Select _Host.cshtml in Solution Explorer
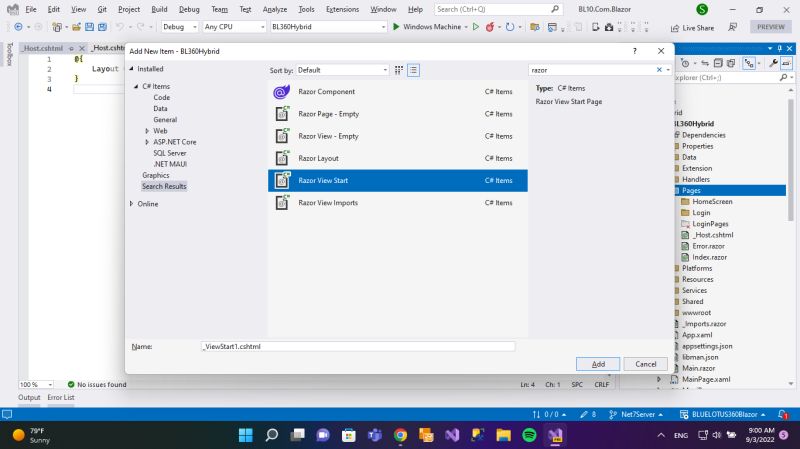800x449 pixels. [712, 235]
